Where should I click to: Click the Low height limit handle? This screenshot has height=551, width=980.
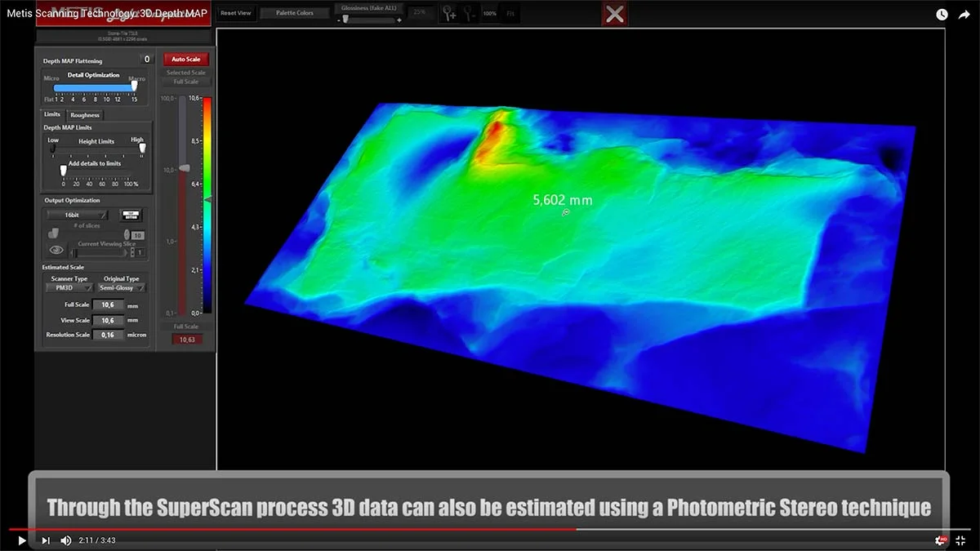click(x=54, y=150)
